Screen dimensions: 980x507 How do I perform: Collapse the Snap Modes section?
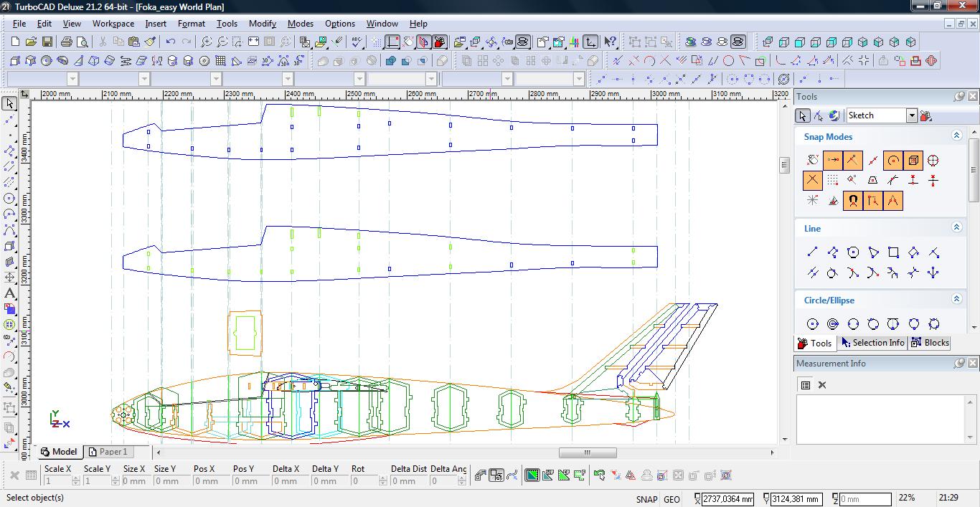tap(956, 136)
